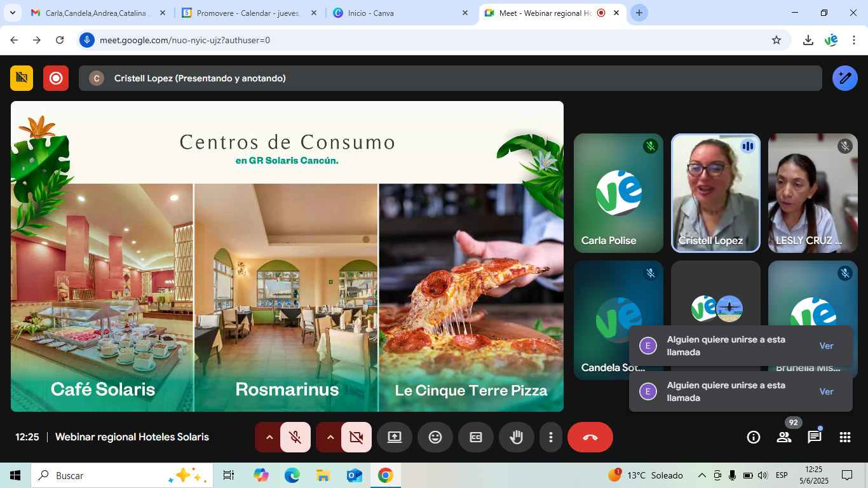
Task: Open the Windows notification center
Action: coord(847,475)
